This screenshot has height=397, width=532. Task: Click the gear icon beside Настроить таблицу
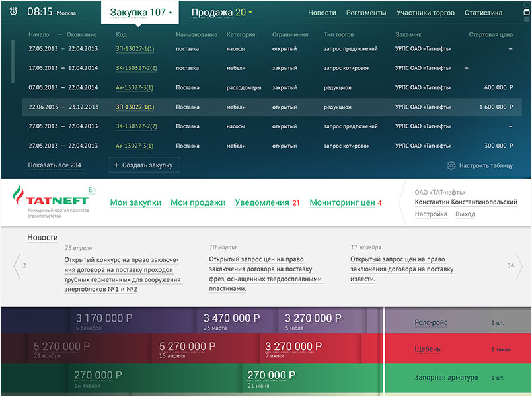451,165
